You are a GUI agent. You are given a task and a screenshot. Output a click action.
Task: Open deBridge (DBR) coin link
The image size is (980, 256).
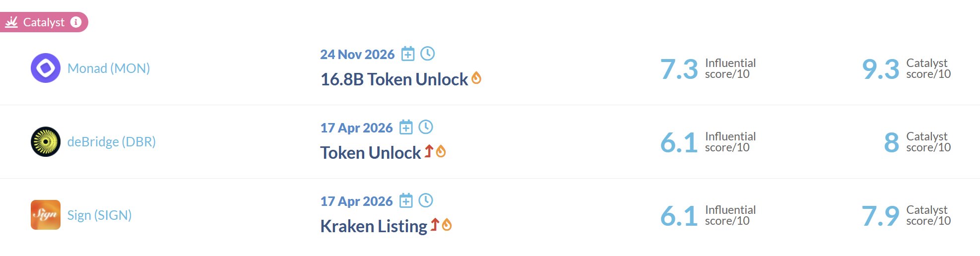112,142
